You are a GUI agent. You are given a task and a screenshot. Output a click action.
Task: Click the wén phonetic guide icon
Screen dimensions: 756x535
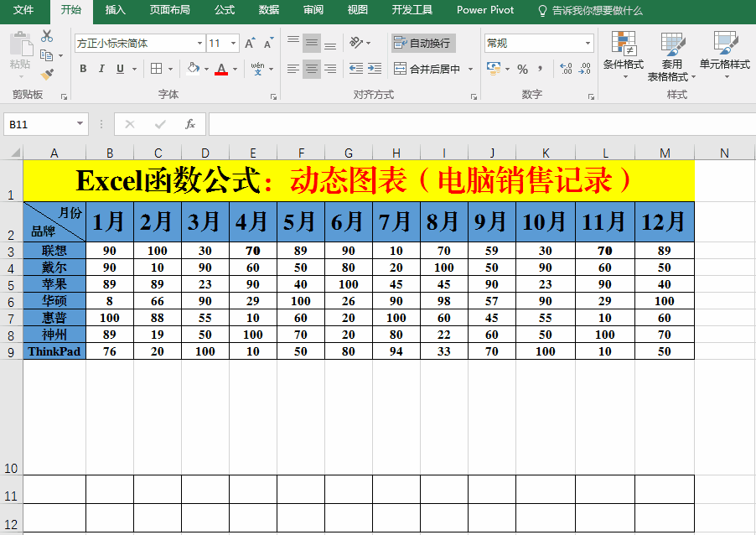coord(257,69)
